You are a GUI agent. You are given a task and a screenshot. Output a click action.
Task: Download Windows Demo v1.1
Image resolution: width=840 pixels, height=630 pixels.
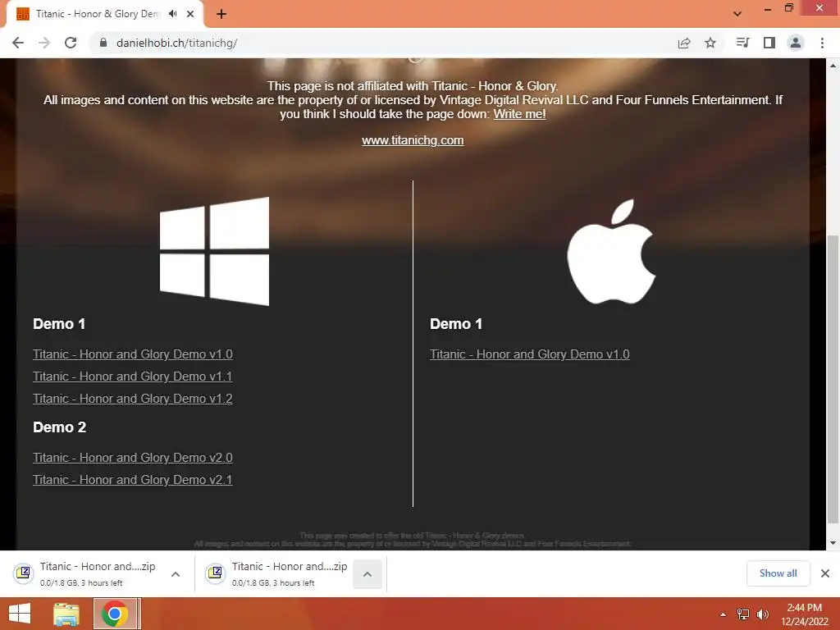click(132, 377)
